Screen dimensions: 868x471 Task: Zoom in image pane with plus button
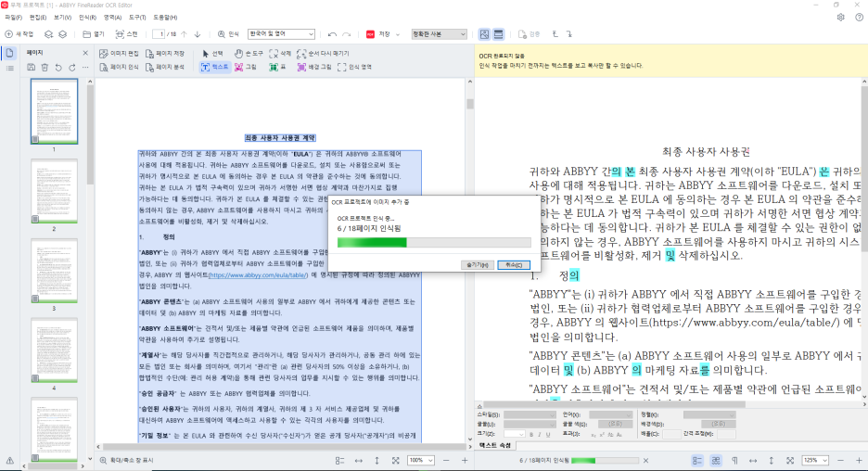(x=465, y=461)
